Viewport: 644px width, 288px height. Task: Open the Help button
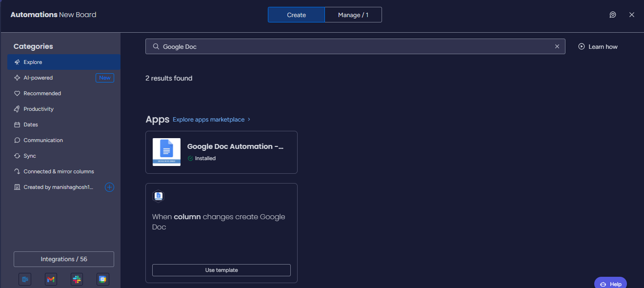(610, 284)
